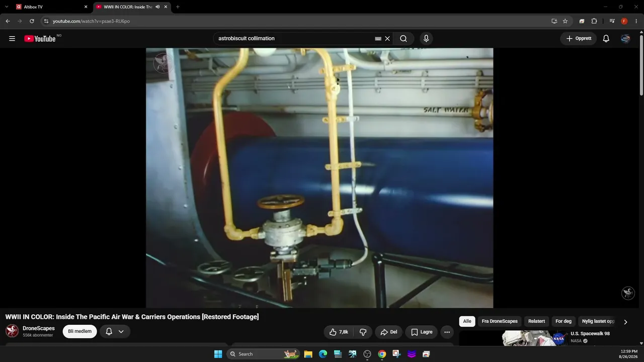Open the Chrome extension icon beside the star
Screen dimensions: 644x362
582,21
